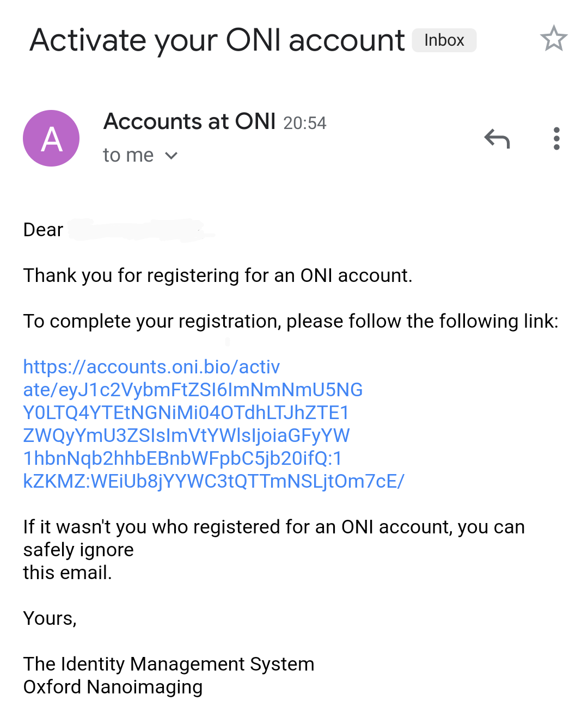The width and height of the screenshot is (588, 719).
Task: Click the email subject title text
Action: pos(217,40)
